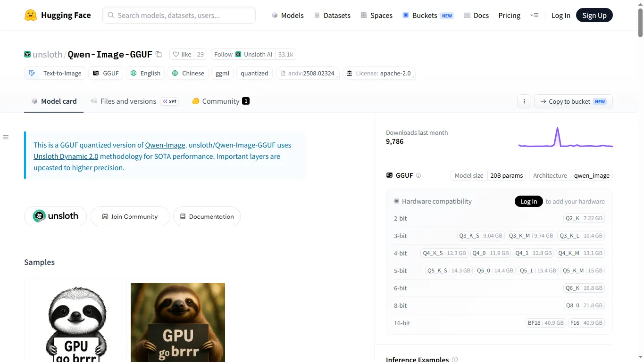This screenshot has width=644, height=362.
Task: Select the Q2_K 7.22 GB quantization
Action: point(584,218)
